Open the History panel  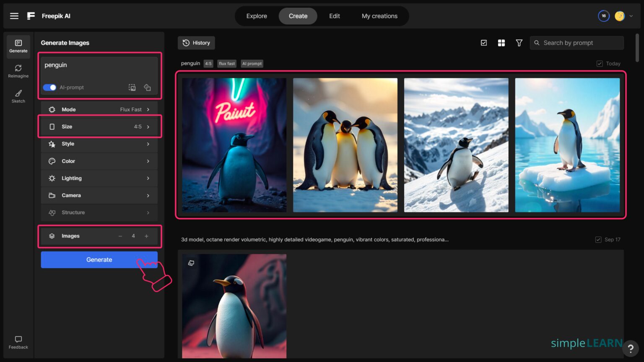pos(196,42)
